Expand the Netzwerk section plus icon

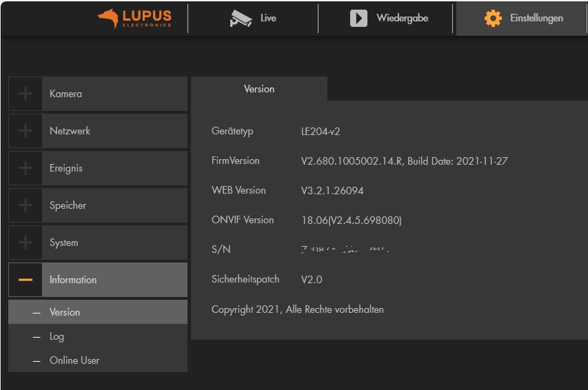[26, 131]
